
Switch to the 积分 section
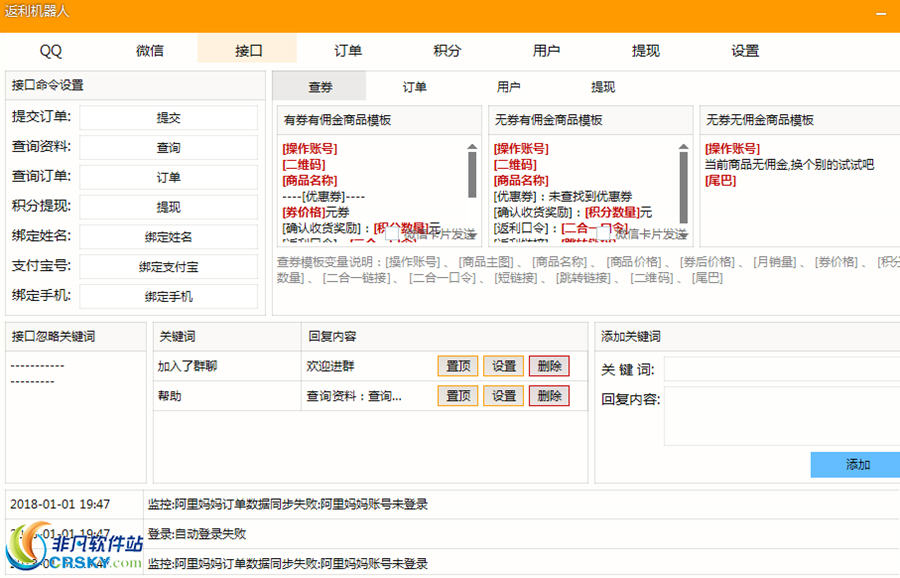[446, 49]
